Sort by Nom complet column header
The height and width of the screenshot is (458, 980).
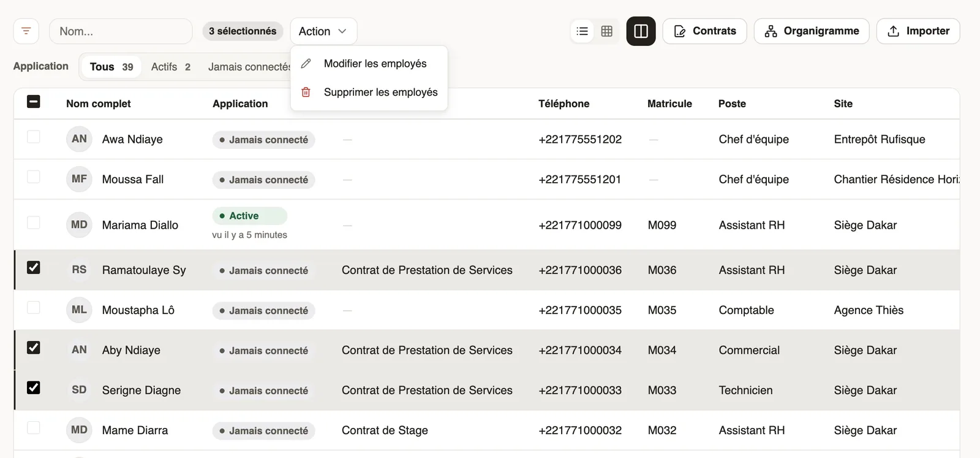[x=99, y=104]
